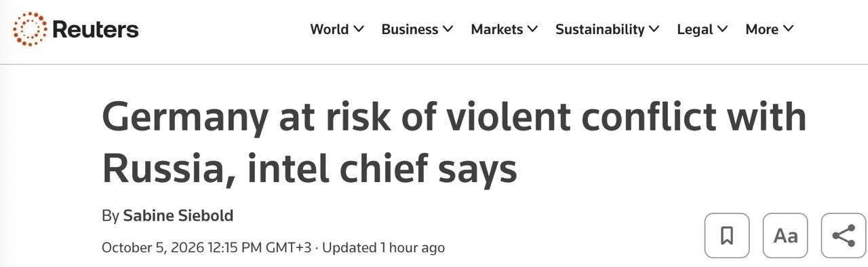Expand the Business menu chevron
This screenshot has height=267, width=868.
click(448, 29)
